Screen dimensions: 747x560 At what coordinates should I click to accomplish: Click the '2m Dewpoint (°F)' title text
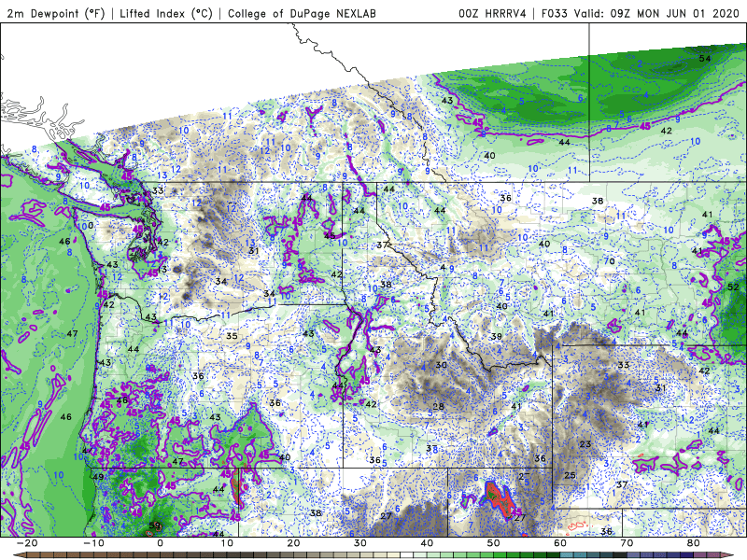(55, 13)
